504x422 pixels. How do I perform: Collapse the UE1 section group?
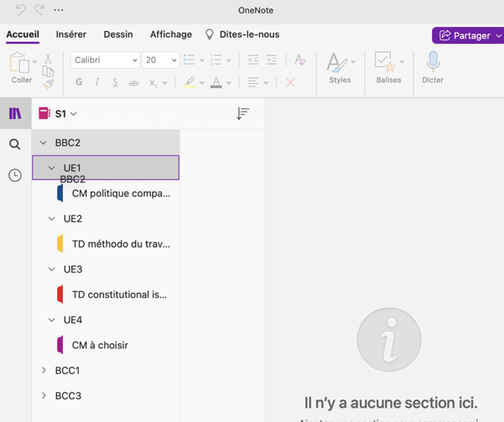51,168
